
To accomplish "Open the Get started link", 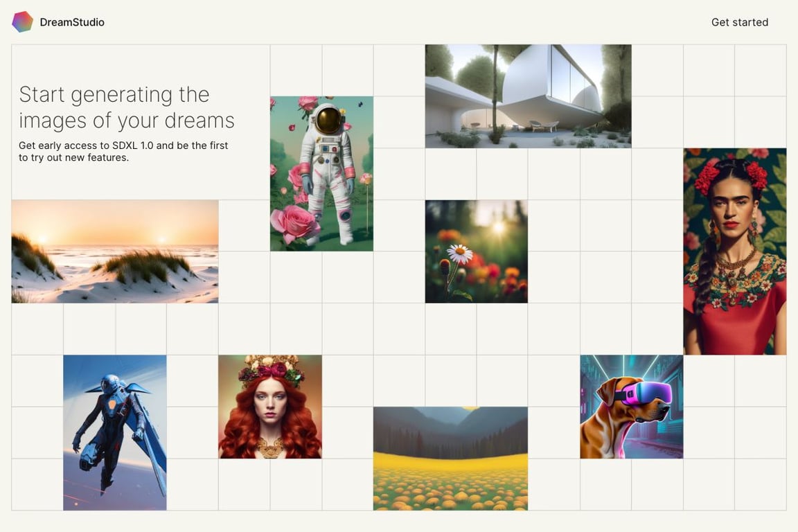I will (740, 22).
